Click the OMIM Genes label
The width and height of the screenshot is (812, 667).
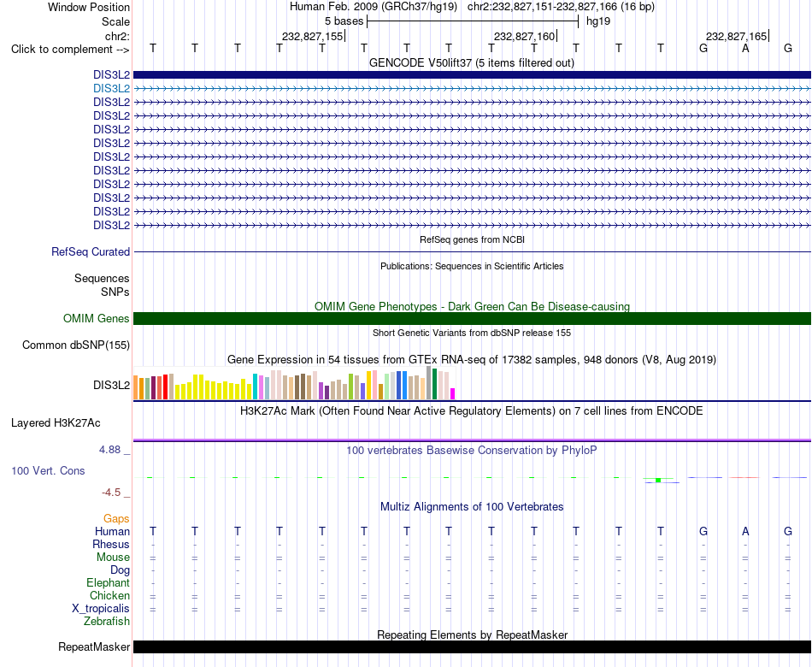(96, 319)
